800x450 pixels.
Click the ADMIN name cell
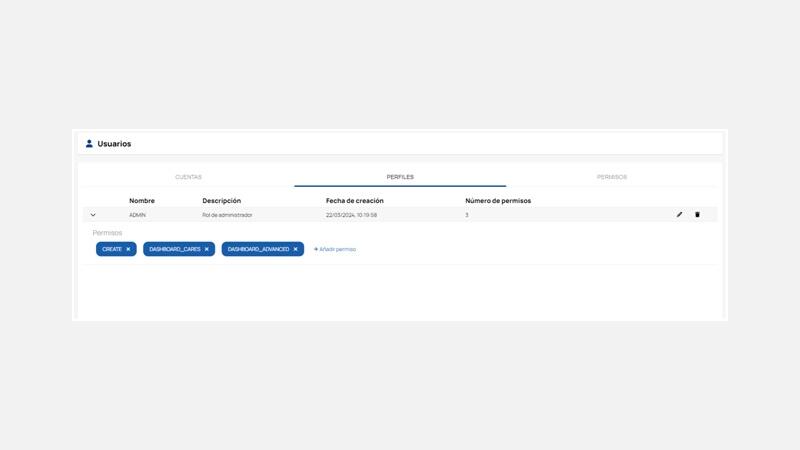(x=137, y=215)
